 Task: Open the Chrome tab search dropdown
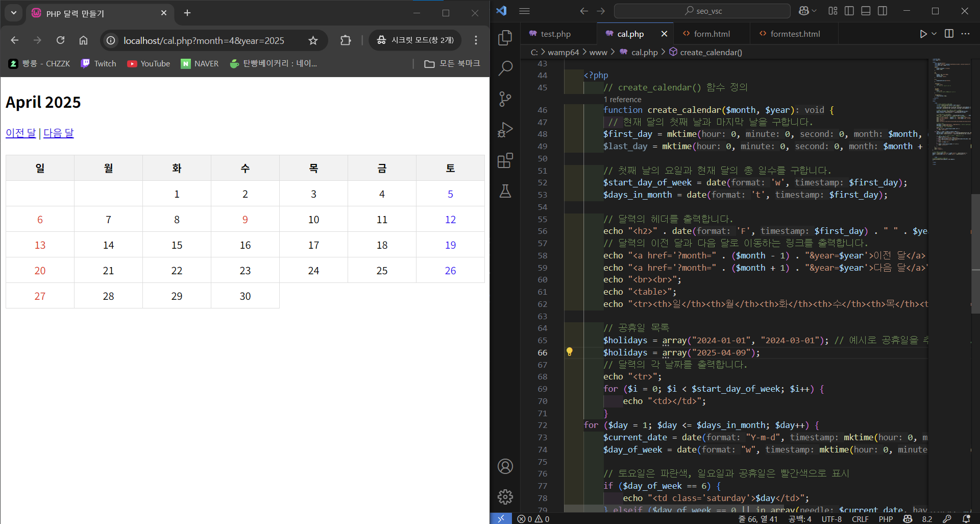[x=13, y=13]
